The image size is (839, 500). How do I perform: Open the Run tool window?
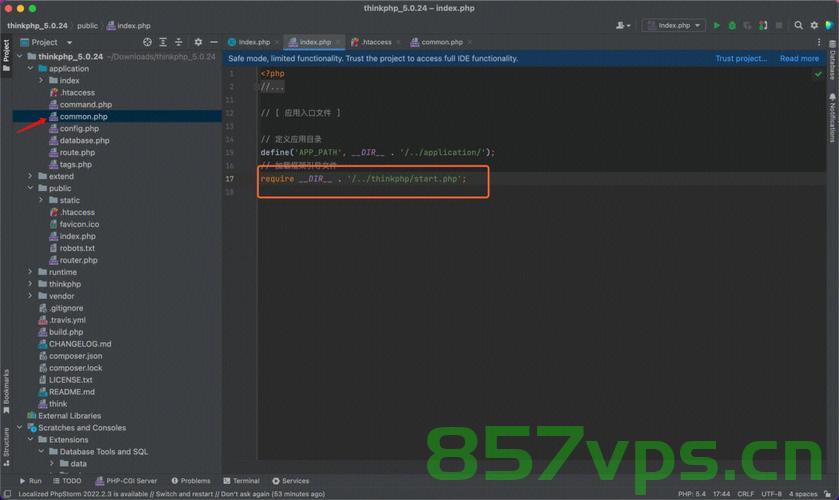pyautogui.click(x=30, y=481)
